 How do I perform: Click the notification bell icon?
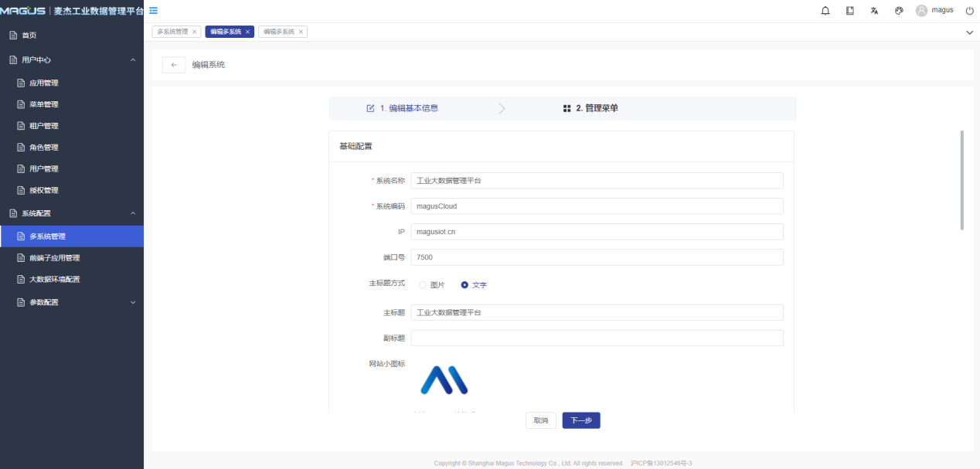pyautogui.click(x=825, y=11)
